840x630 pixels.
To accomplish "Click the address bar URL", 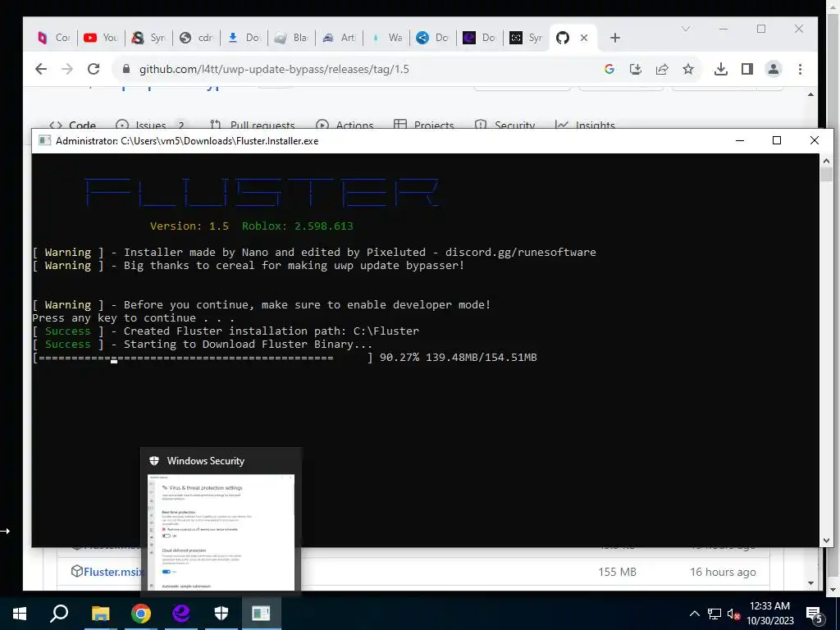I will click(x=274, y=69).
